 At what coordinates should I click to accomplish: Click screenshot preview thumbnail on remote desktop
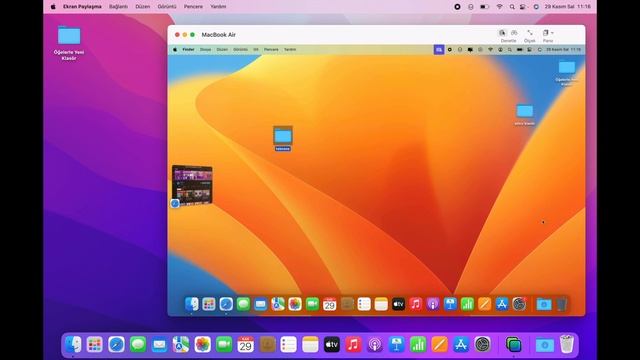(x=192, y=185)
